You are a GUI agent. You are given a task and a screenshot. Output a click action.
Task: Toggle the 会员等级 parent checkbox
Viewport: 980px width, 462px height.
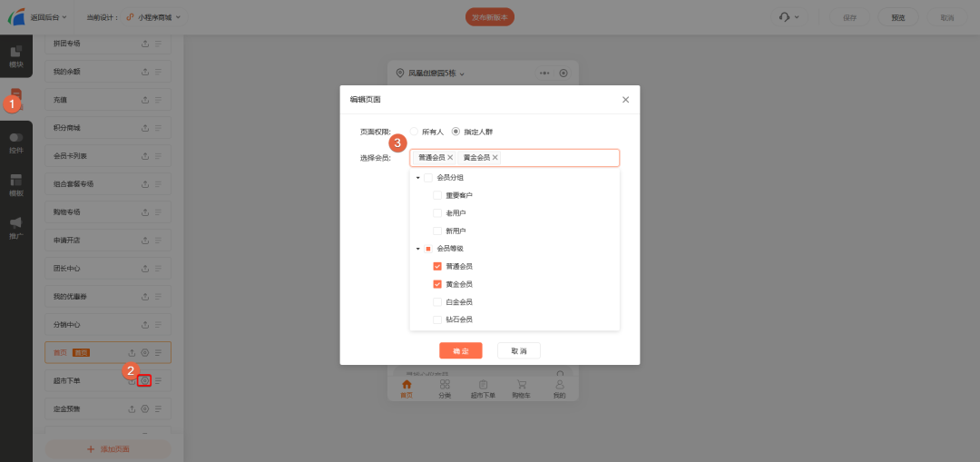(x=428, y=249)
